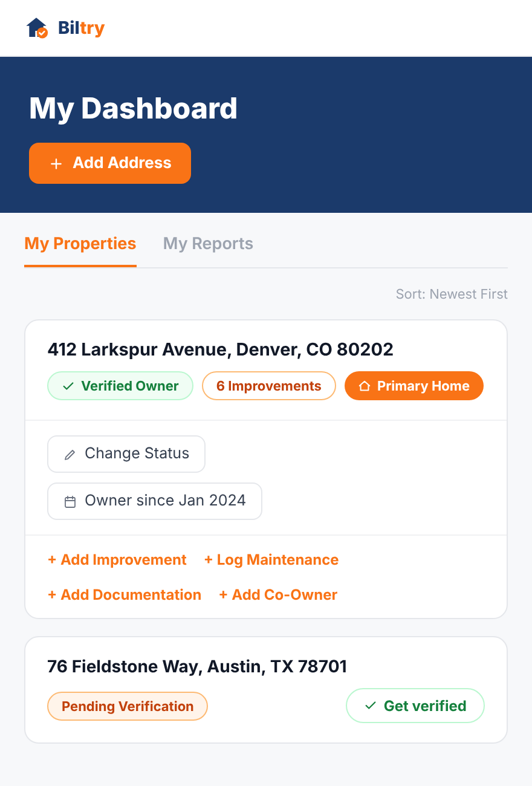Screen dimensions: 532x786
Task: Click the pencil icon in Change Status
Action: [70, 455]
